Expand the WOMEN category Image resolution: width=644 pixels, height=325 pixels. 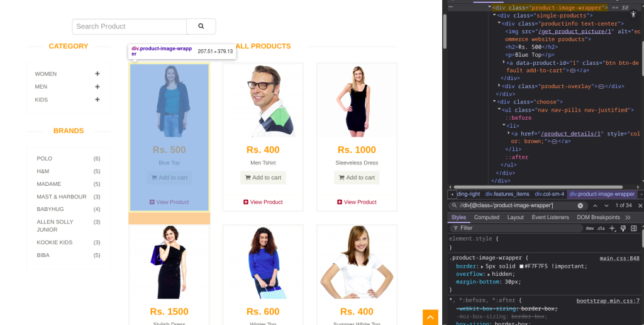[x=97, y=74]
